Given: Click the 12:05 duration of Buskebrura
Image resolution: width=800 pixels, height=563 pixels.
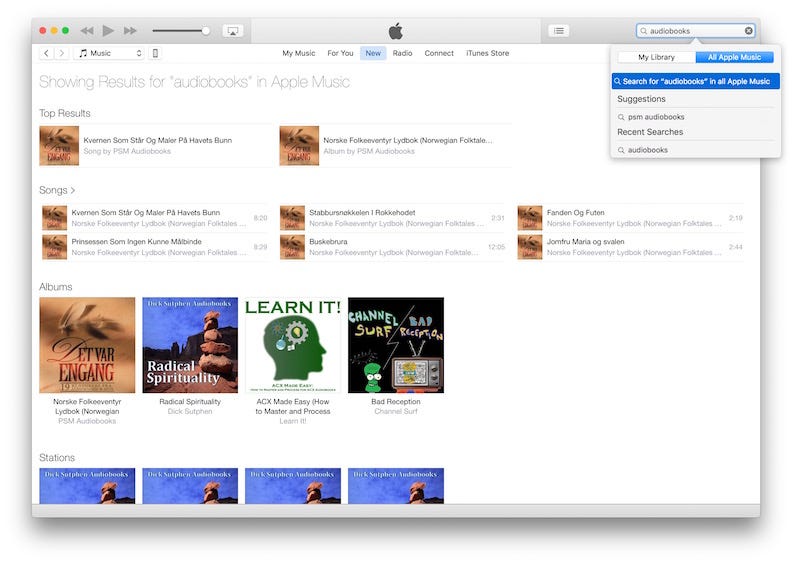Looking at the screenshot, I should 496,247.
